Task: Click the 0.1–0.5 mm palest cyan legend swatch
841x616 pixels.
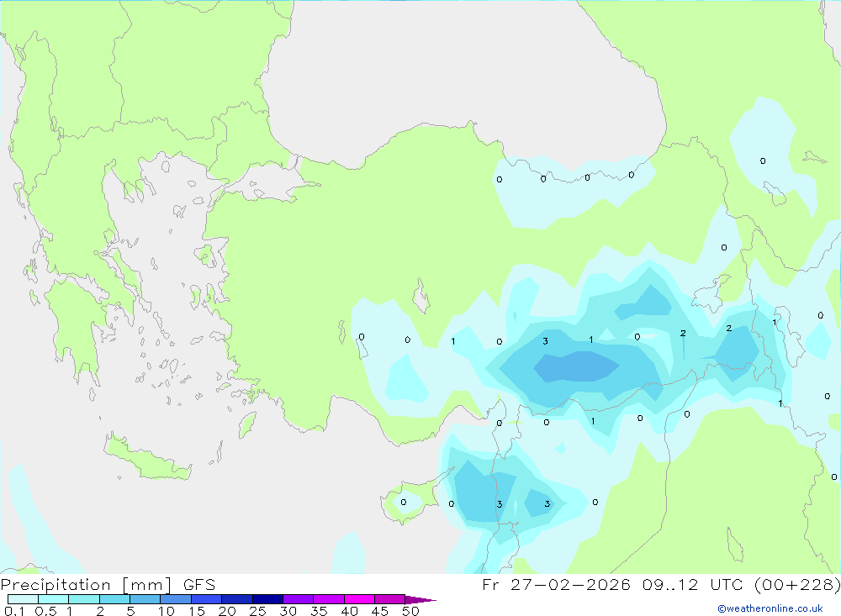Action: click(x=23, y=599)
